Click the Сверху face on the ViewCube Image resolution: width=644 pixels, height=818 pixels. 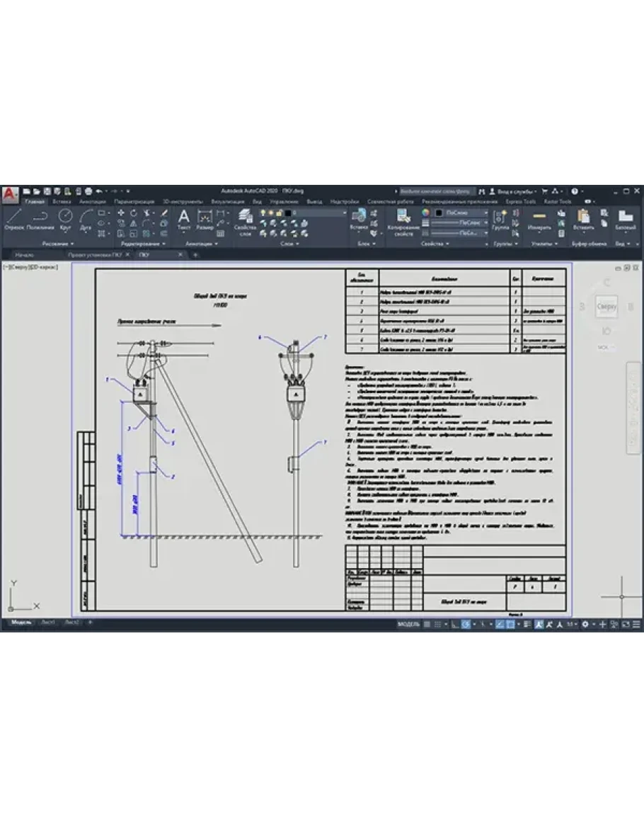[x=606, y=307]
